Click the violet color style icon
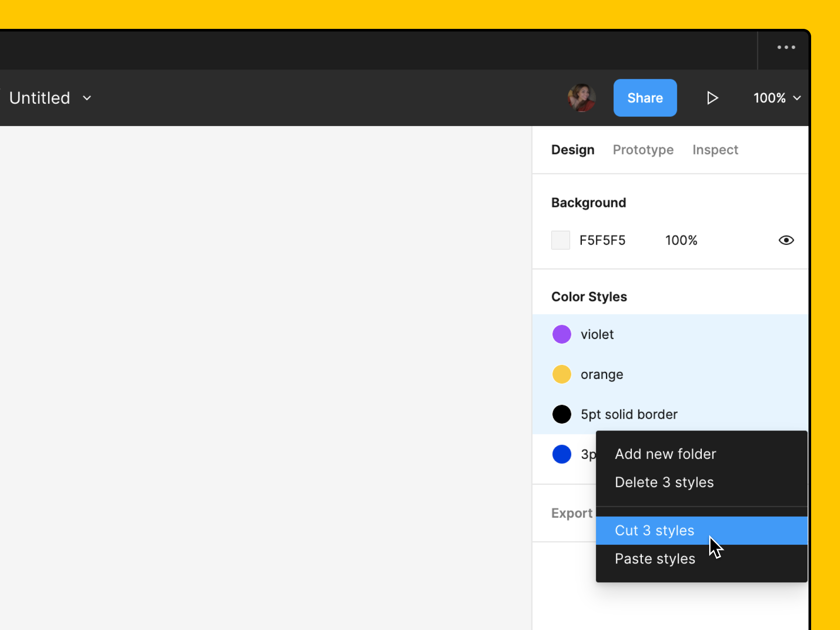This screenshot has height=630, width=840. coord(562,334)
